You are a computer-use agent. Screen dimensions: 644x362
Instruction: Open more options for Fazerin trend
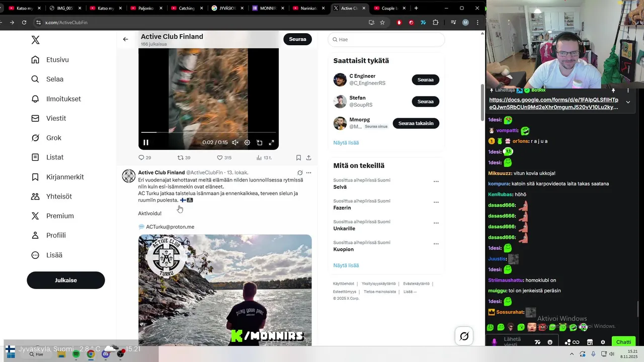pos(436,202)
